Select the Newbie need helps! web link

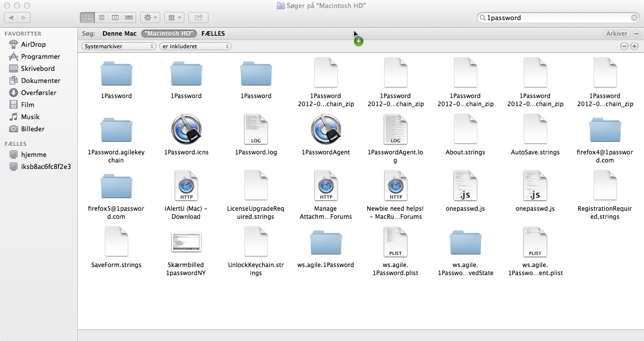[396, 187]
